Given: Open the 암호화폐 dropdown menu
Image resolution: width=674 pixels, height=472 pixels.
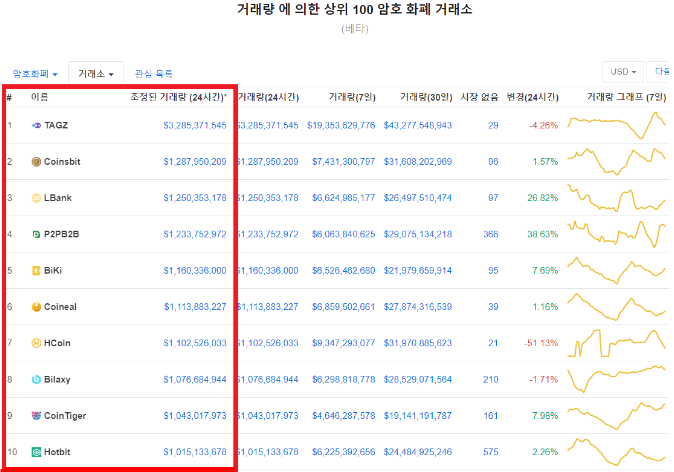Looking at the screenshot, I should pos(35,74).
